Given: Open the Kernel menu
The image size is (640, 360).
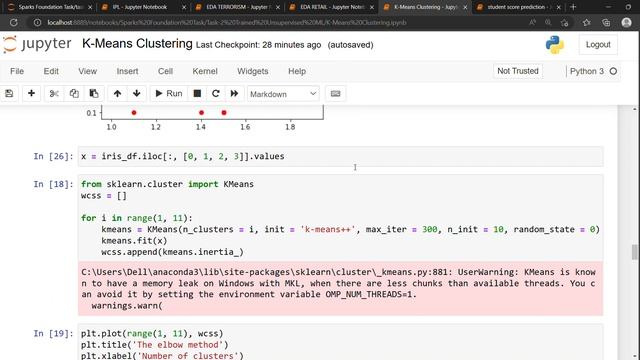Looking at the screenshot, I should click(x=205, y=71).
